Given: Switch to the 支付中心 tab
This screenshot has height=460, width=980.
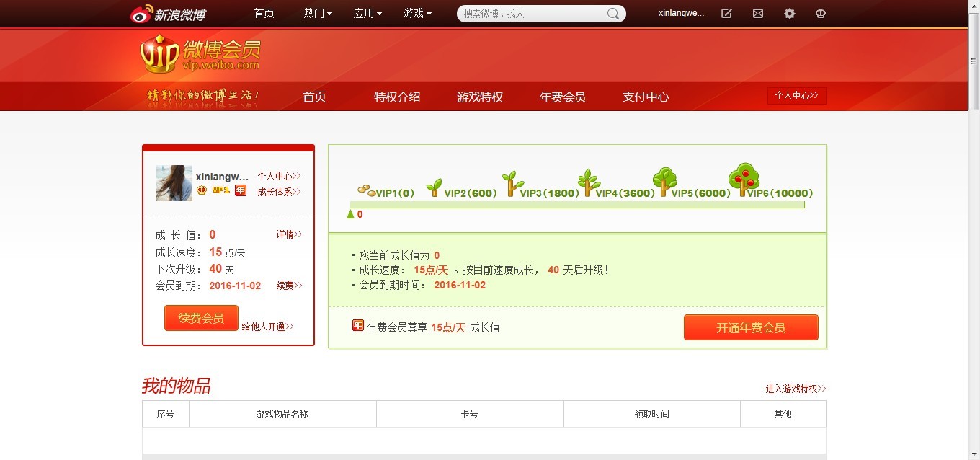Looking at the screenshot, I should click(646, 97).
